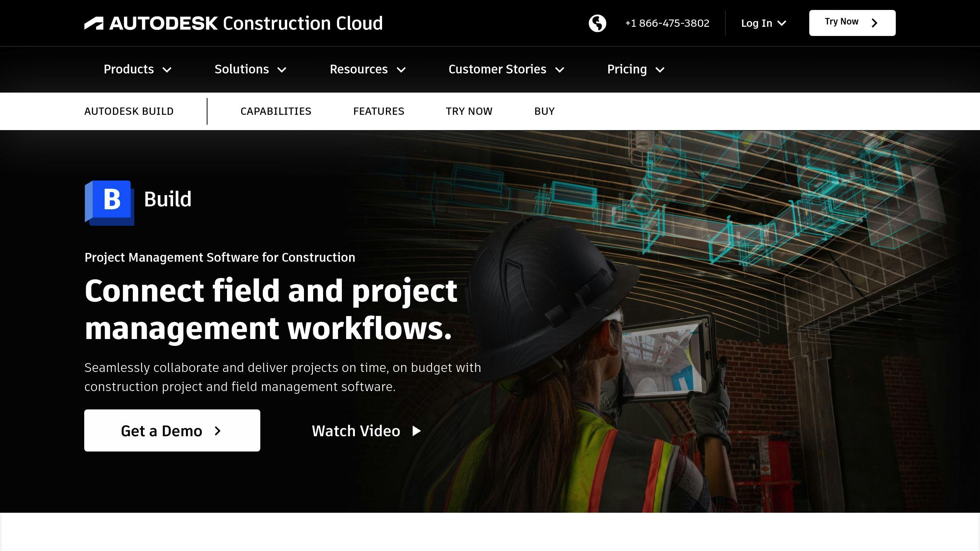Select the FEATURES tab
The width and height of the screenshot is (980, 551).
point(379,111)
